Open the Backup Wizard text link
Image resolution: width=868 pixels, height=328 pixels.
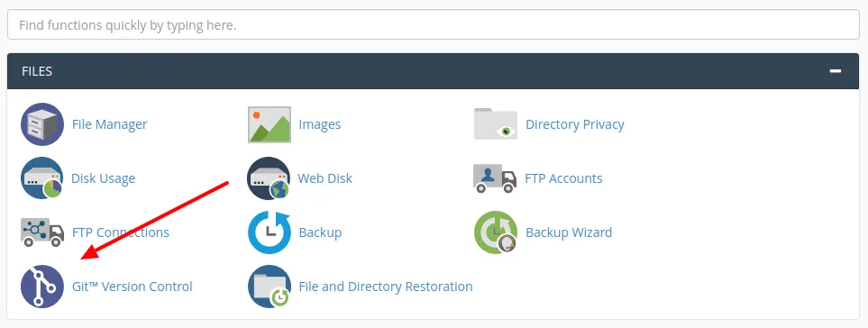click(x=569, y=232)
